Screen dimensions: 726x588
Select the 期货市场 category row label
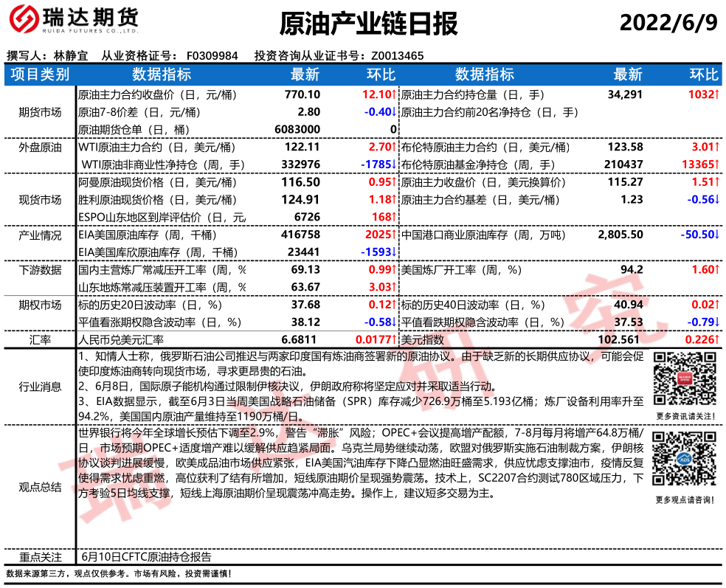pos(40,112)
